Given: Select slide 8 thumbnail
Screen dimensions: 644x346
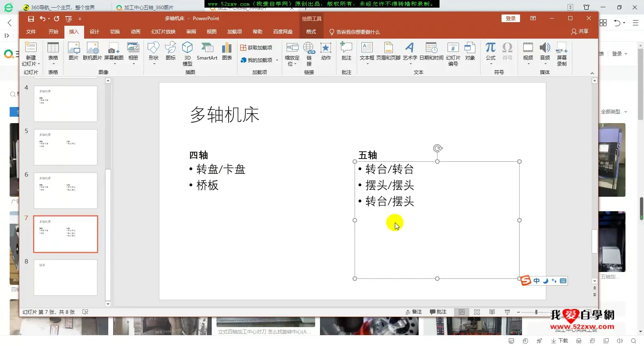Looking at the screenshot, I should 66,277.
